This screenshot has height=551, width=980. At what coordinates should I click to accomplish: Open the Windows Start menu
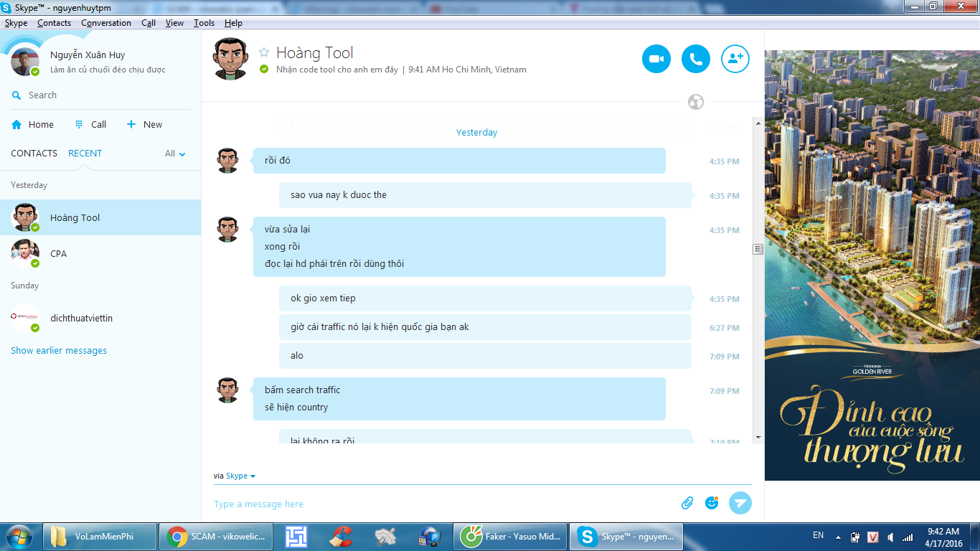19,537
